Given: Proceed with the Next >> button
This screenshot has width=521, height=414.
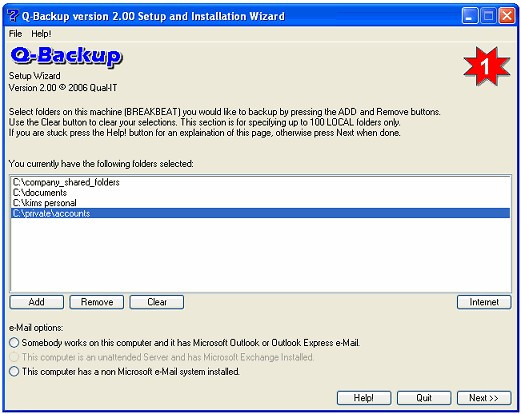Looking at the screenshot, I should 484,398.
